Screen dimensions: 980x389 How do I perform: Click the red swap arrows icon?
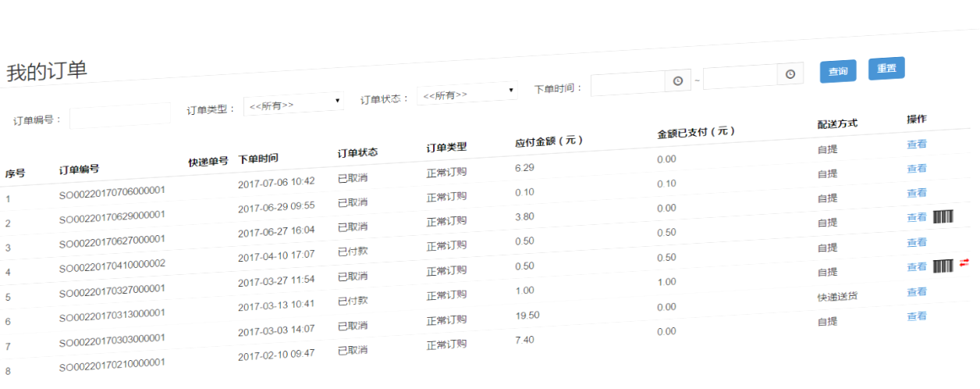(964, 263)
